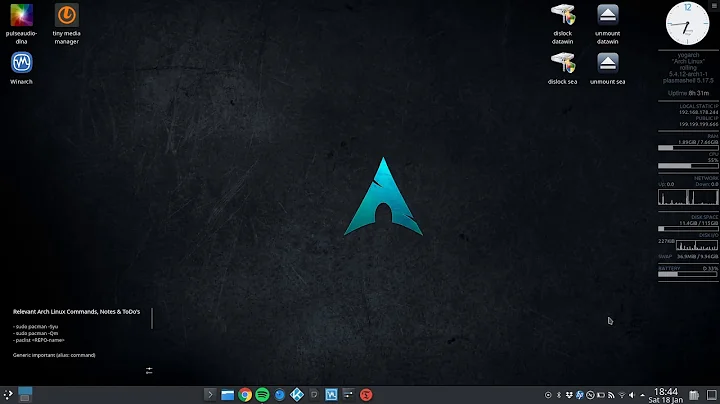Open the sliders settings taskbar app
Screen dimensions: 720x404
coord(349,394)
